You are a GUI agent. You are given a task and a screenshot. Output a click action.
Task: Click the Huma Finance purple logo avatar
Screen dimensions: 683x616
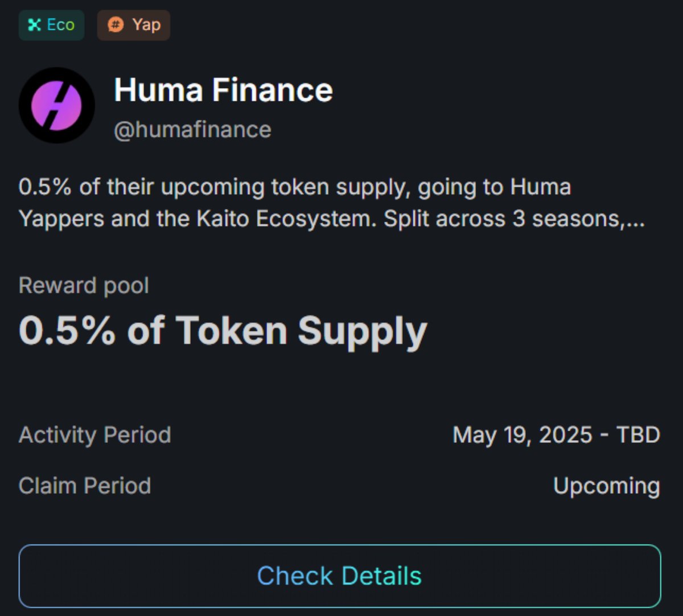click(x=56, y=105)
